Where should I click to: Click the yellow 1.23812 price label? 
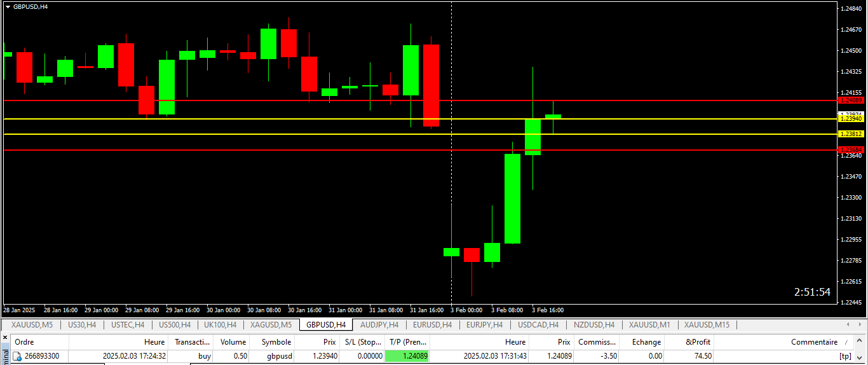pos(851,134)
